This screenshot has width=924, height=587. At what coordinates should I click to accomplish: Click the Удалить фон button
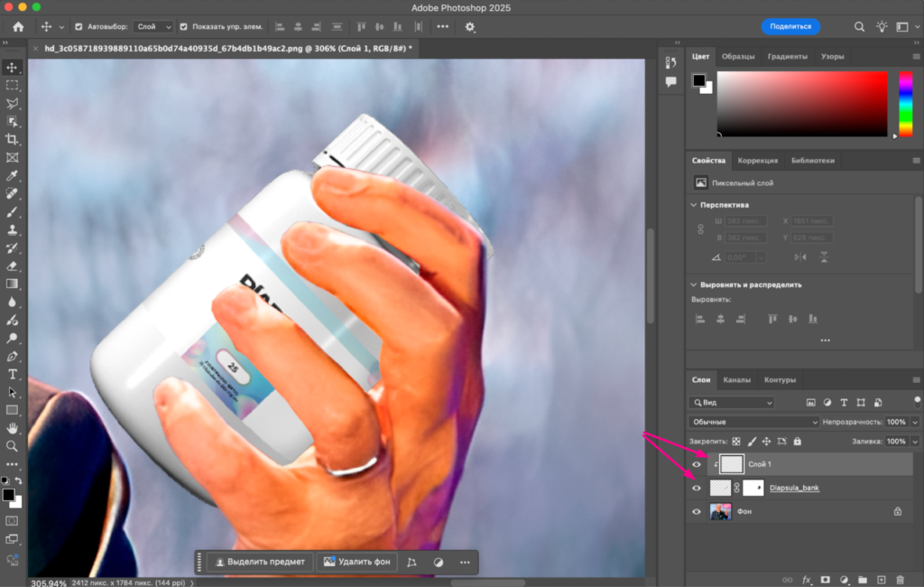click(356, 562)
